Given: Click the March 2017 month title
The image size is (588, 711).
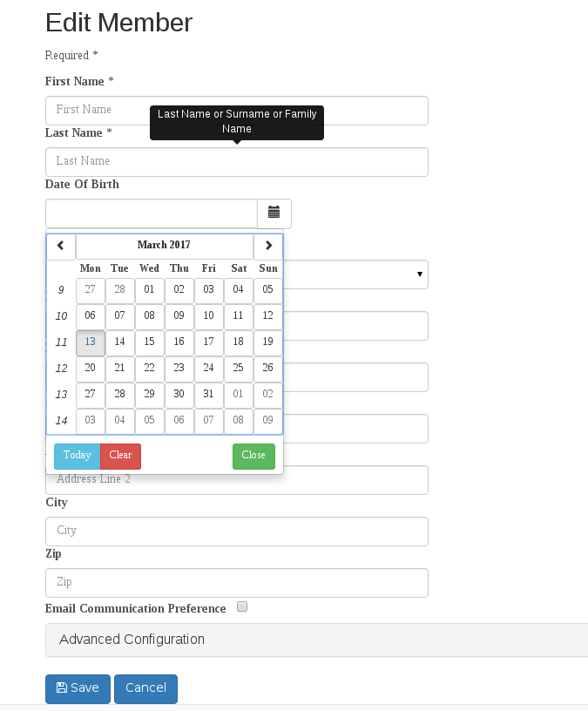Looking at the screenshot, I should click(x=164, y=246).
